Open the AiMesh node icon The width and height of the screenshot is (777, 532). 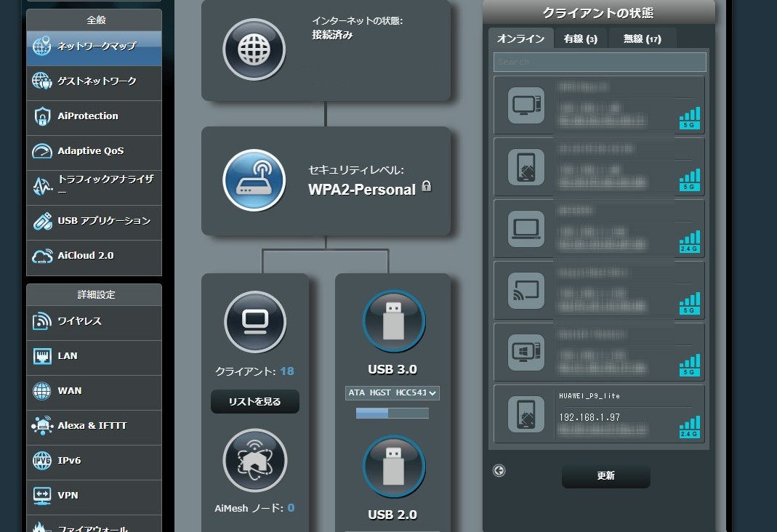point(255,460)
